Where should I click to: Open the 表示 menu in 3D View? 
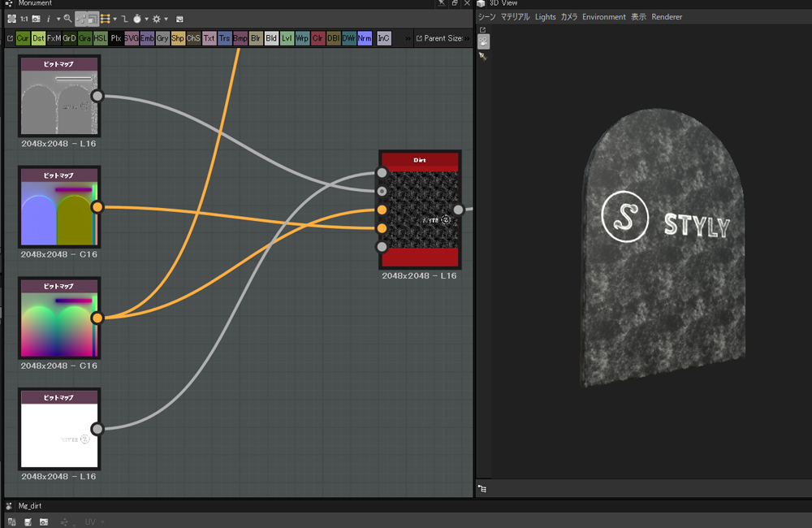[x=638, y=17]
